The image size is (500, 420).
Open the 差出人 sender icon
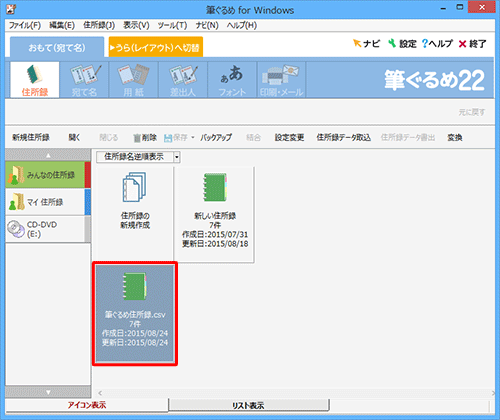pos(183,80)
